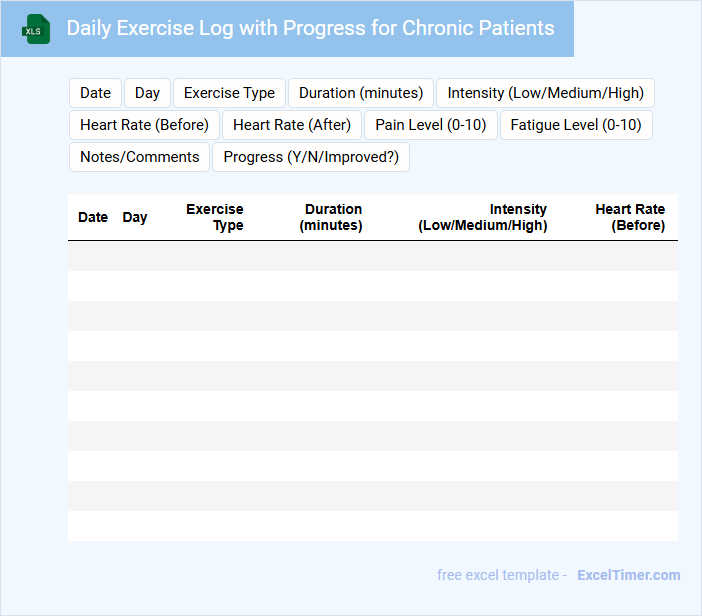Select the Heart Rate (After) tag
702x616 pixels.
tap(291, 125)
